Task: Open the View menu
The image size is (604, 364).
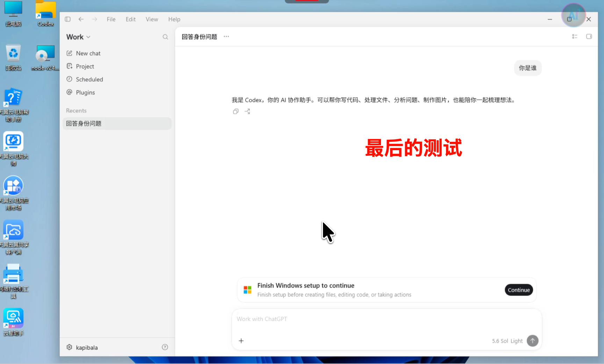Action: [152, 19]
